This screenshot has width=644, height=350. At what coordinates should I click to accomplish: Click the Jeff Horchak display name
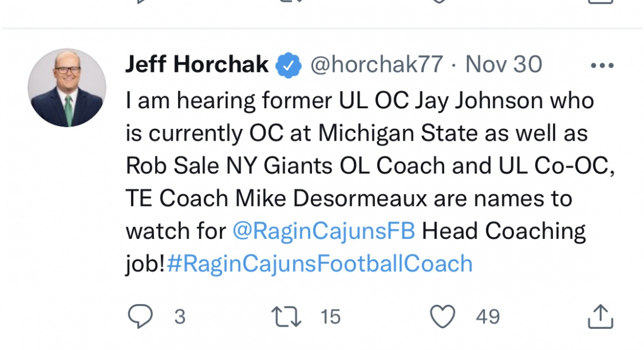click(197, 65)
